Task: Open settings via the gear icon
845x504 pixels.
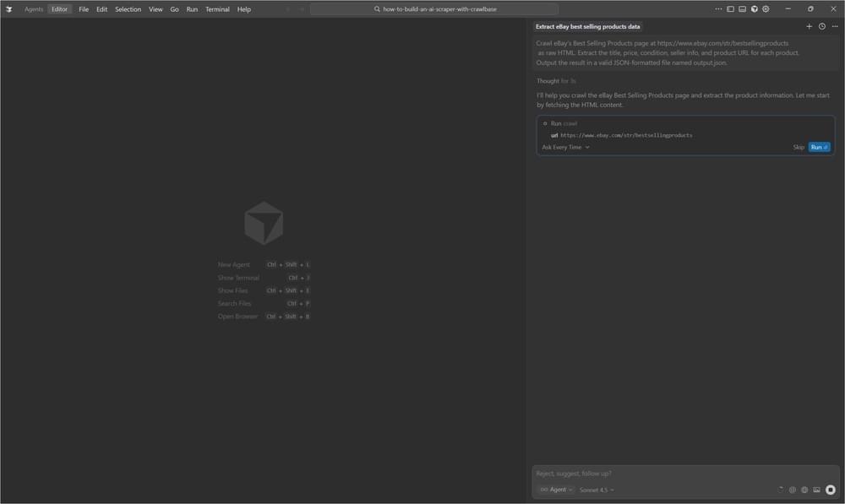Action: [766, 9]
